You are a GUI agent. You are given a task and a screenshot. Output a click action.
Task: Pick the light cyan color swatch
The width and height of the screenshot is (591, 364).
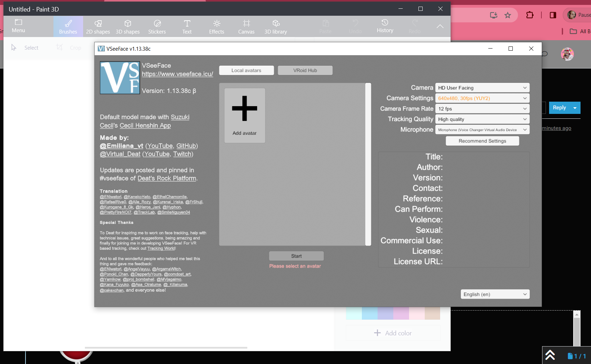pos(354,313)
